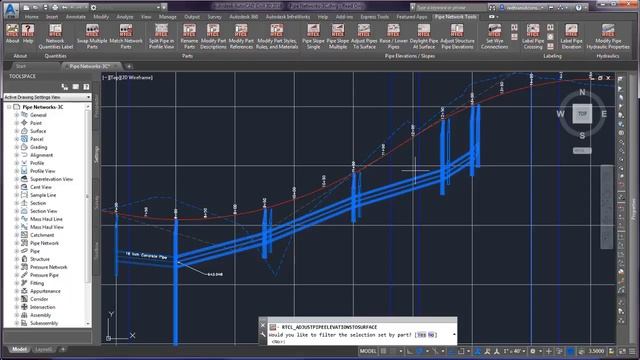Select Split Pipe in Profile View
The width and height of the screenshot is (640, 360).
pyautogui.click(x=161, y=36)
